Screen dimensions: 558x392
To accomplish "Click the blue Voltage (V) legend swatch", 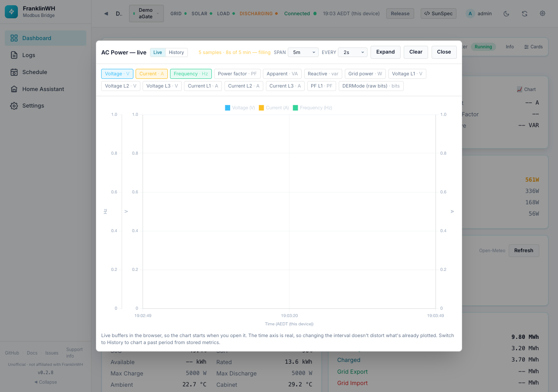I will (228, 108).
